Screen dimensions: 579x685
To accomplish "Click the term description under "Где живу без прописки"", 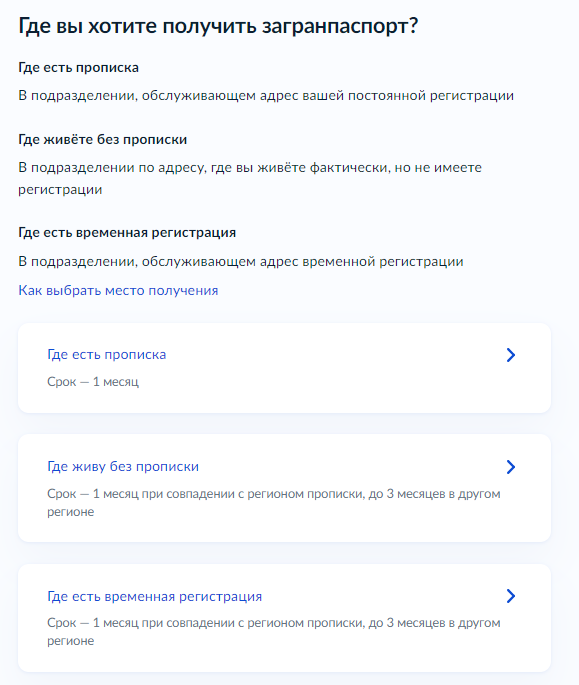I will click(274, 502).
